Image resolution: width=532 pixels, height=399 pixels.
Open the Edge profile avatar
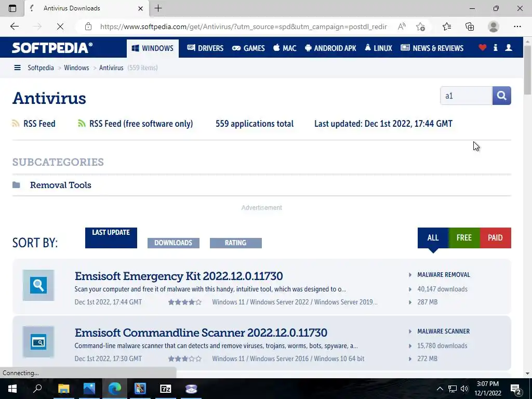tap(494, 26)
